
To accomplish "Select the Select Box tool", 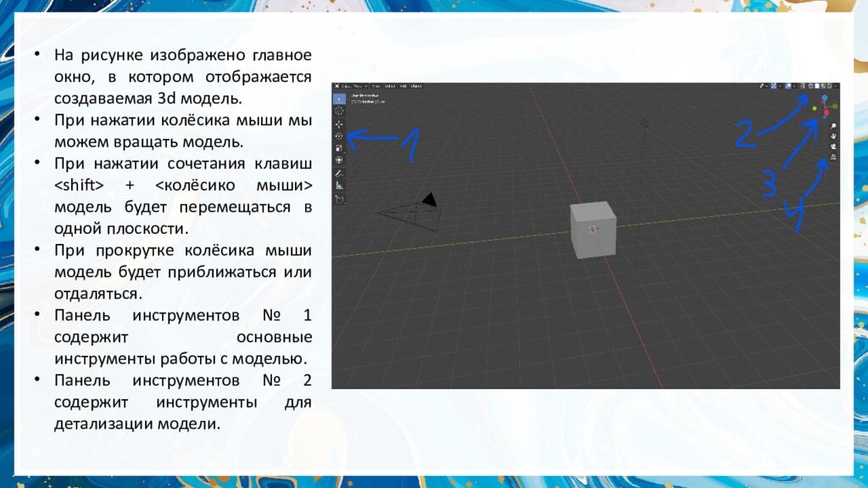I will point(339,98).
